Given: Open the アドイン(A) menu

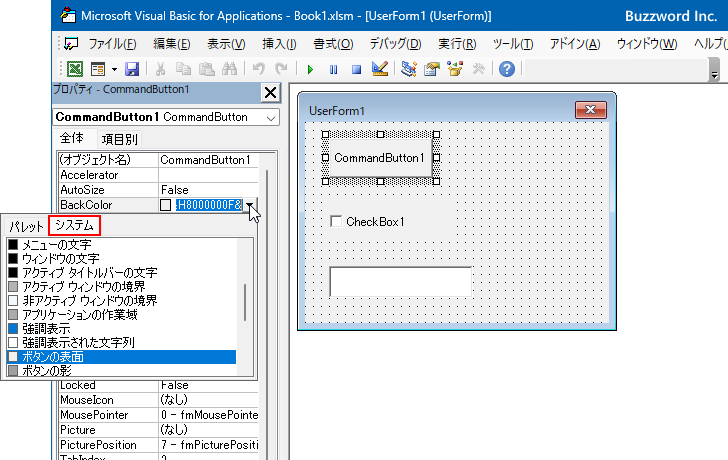Looking at the screenshot, I should coord(575,44).
